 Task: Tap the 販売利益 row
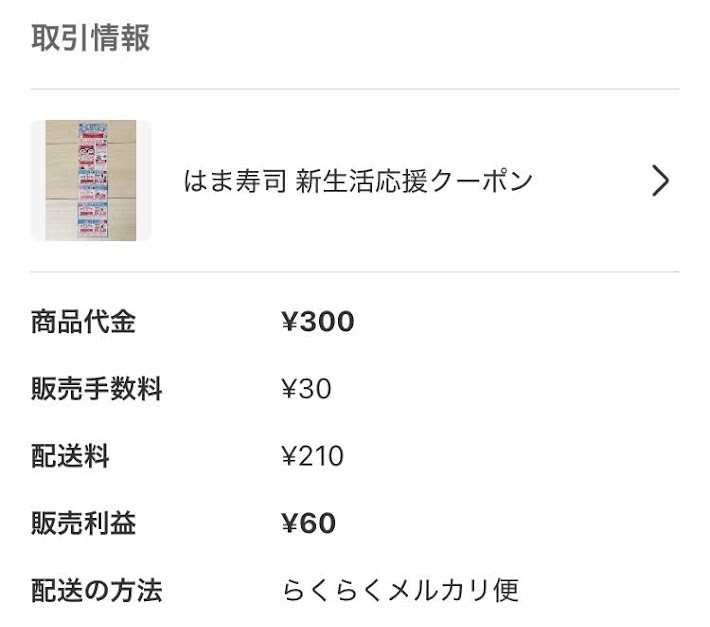point(355,523)
